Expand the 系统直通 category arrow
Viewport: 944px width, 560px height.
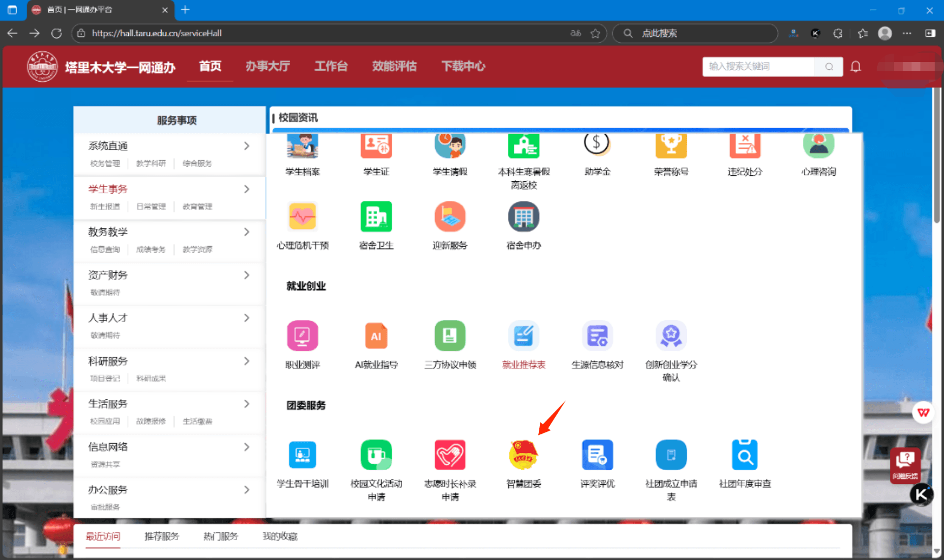coord(247,146)
